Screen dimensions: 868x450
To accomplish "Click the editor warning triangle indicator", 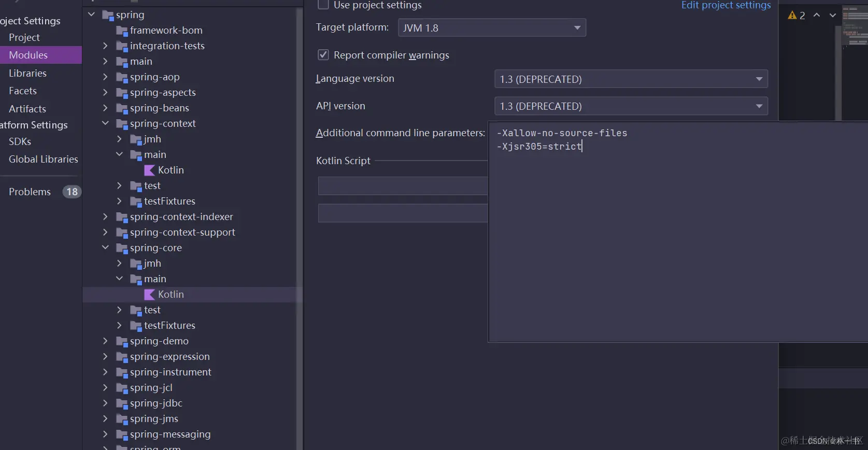I will pos(792,16).
